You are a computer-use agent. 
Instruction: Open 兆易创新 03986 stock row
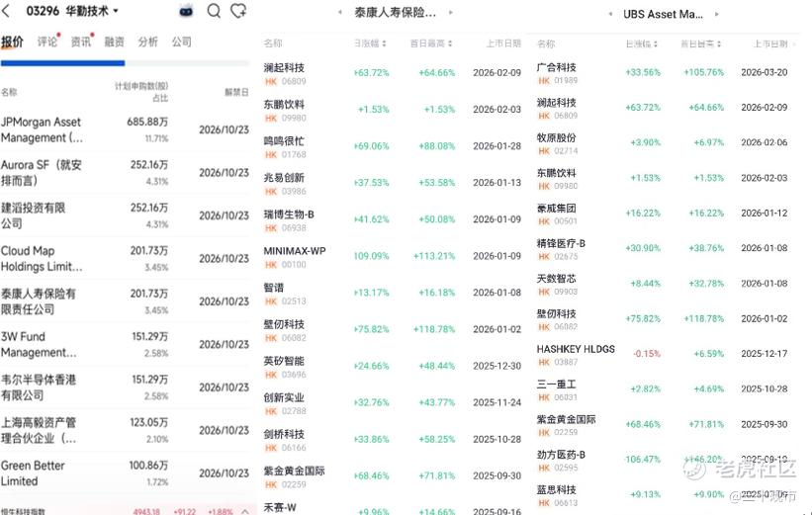click(x=392, y=184)
